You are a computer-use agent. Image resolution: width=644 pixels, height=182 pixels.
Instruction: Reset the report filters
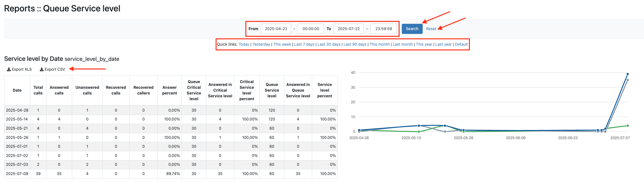(x=431, y=29)
